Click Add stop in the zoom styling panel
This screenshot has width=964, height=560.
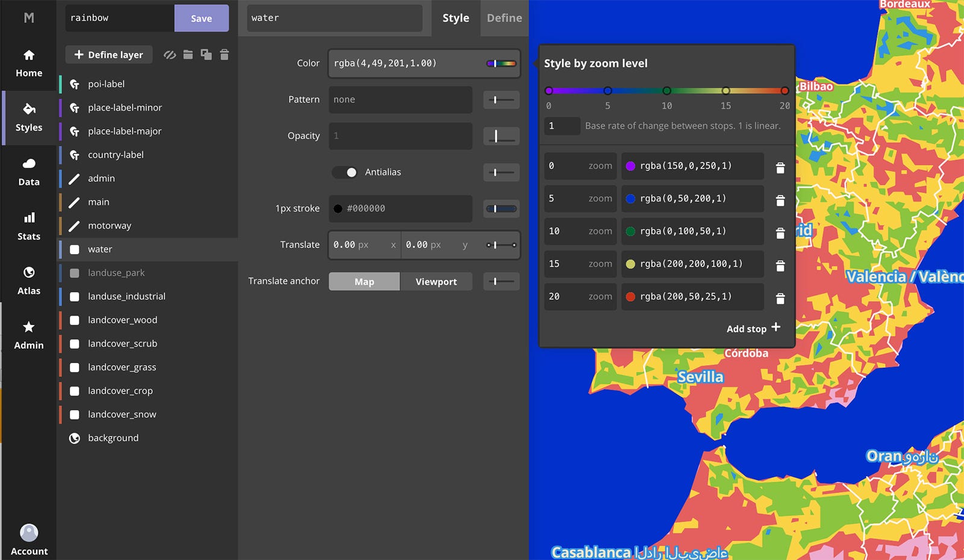click(752, 328)
